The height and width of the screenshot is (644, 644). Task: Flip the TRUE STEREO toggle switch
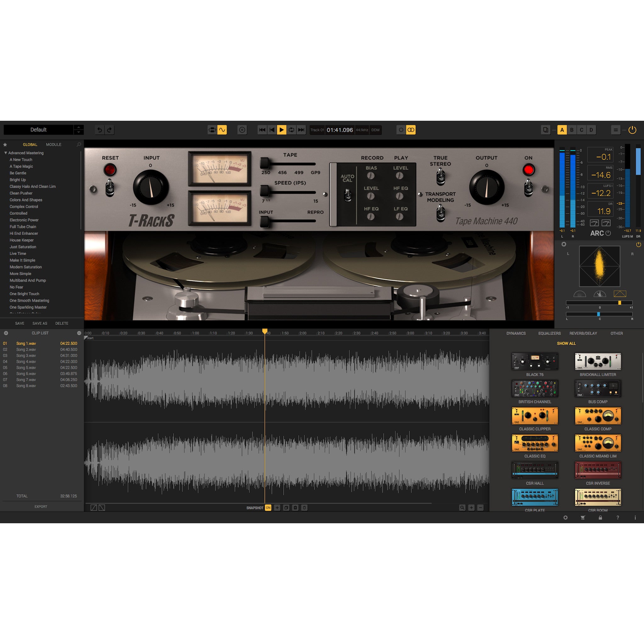[x=441, y=176]
